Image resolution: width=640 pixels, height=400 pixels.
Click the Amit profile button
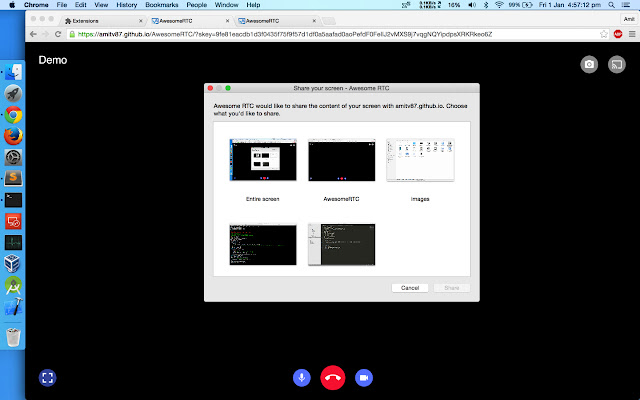tap(629, 19)
